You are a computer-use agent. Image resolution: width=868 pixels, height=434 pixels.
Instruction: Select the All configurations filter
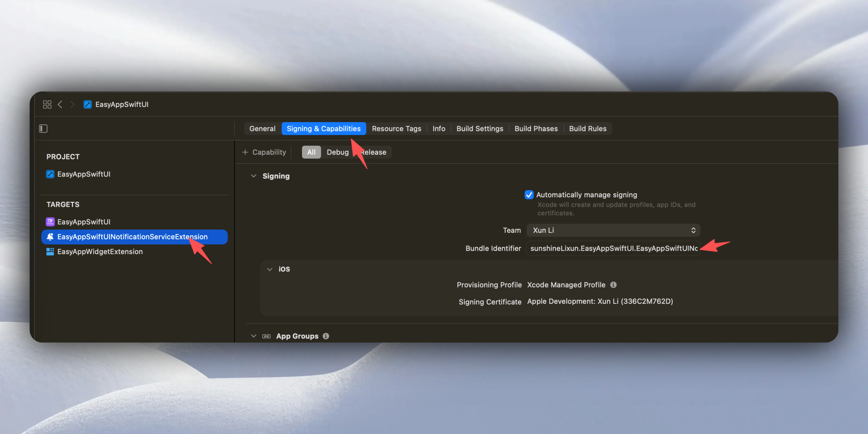[x=311, y=152]
